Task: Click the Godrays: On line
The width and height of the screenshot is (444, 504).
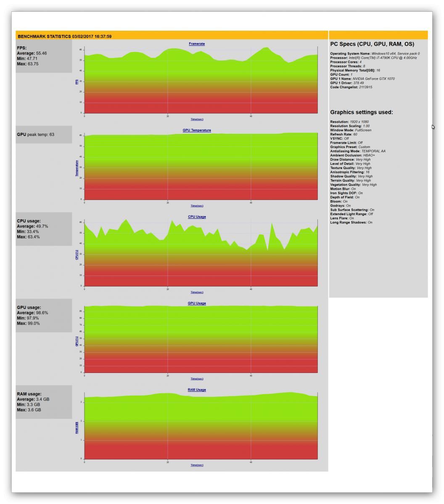Action: (341, 206)
